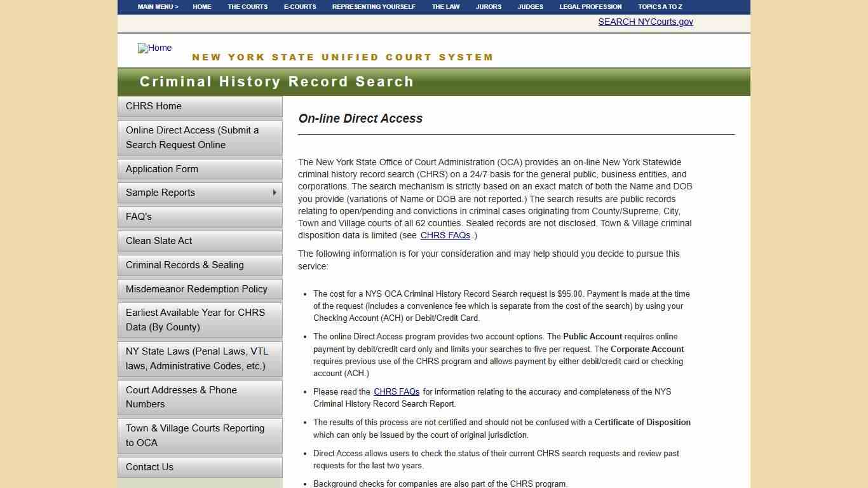Open the JURORS navigation item
868x488 pixels.
pos(488,7)
